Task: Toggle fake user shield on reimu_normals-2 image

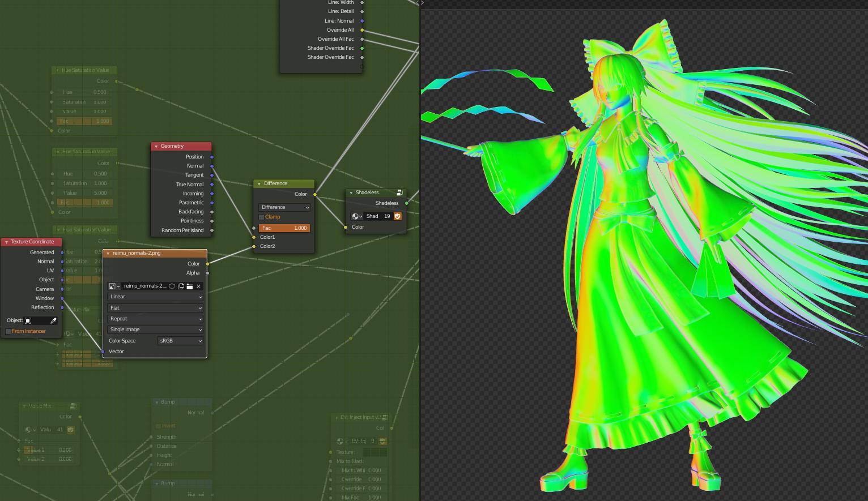Action: pos(172,286)
